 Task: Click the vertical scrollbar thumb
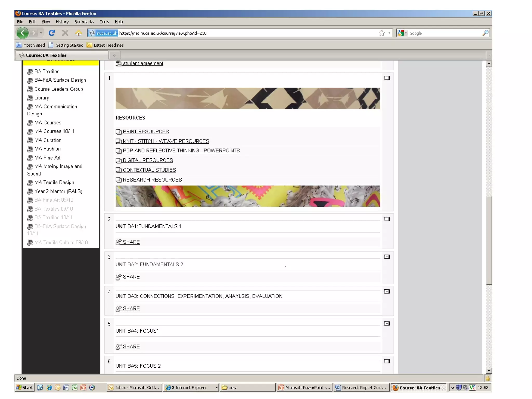(x=489, y=240)
